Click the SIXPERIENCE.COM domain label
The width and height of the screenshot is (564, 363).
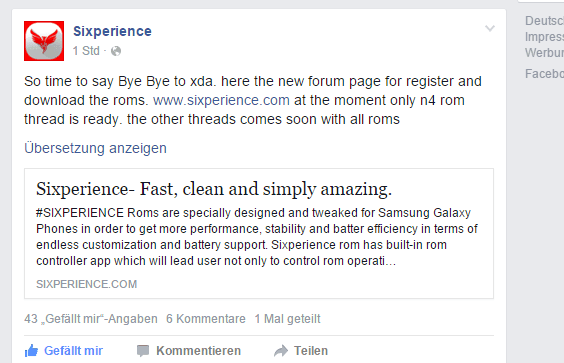tap(87, 284)
